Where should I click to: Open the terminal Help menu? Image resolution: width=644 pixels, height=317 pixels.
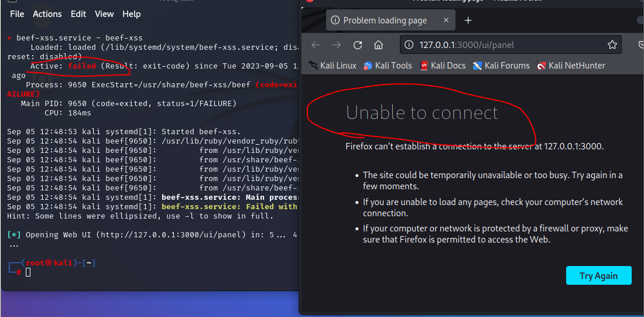click(131, 14)
